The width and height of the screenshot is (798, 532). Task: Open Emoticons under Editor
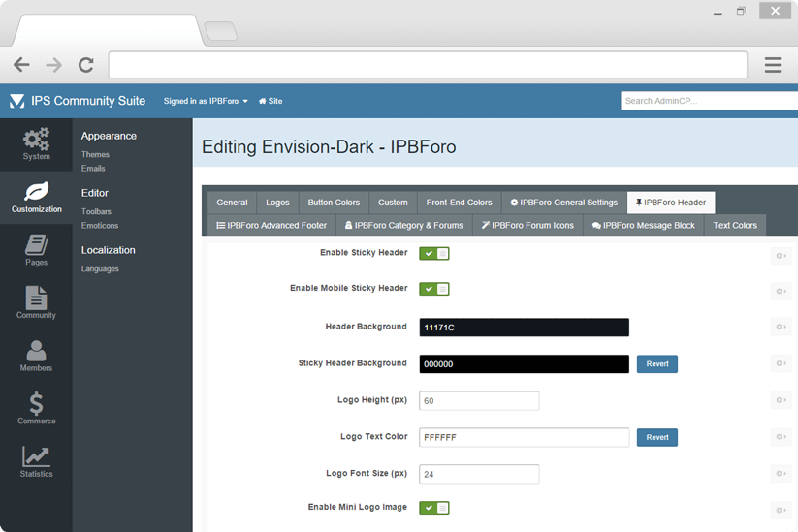point(100,226)
